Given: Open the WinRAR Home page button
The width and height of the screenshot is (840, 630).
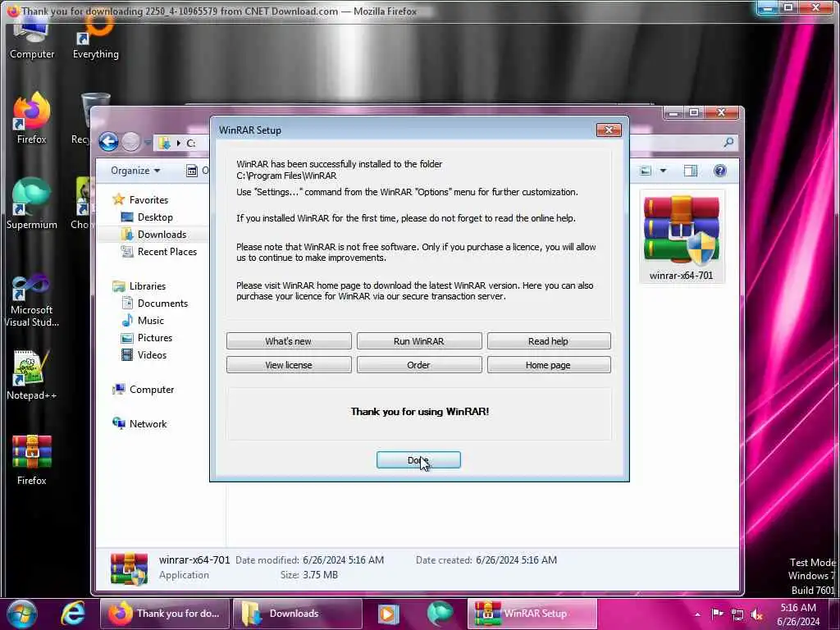Looking at the screenshot, I should [549, 365].
